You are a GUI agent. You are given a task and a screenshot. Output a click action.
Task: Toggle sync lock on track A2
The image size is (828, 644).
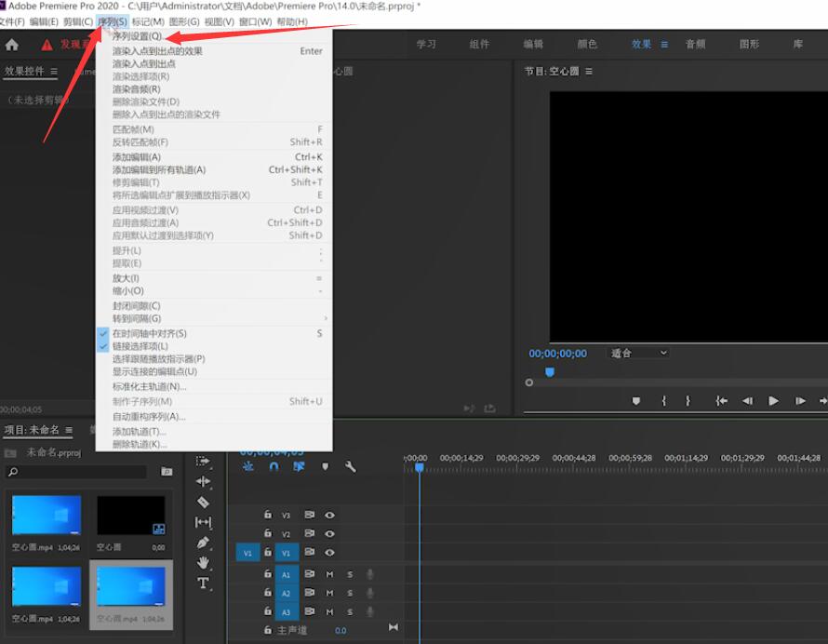(x=310, y=593)
